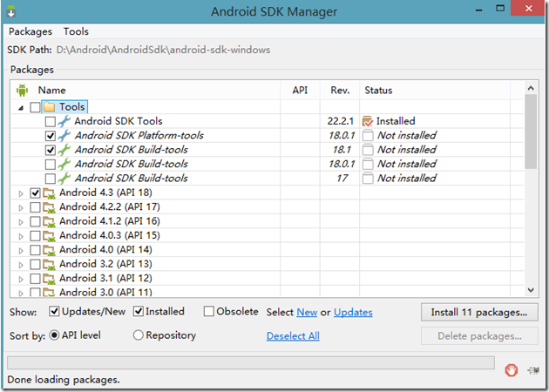Screen dimensions: 549x392
Task: Click the Android 4.3 (API 18) folder icon
Action: pos(49,193)
